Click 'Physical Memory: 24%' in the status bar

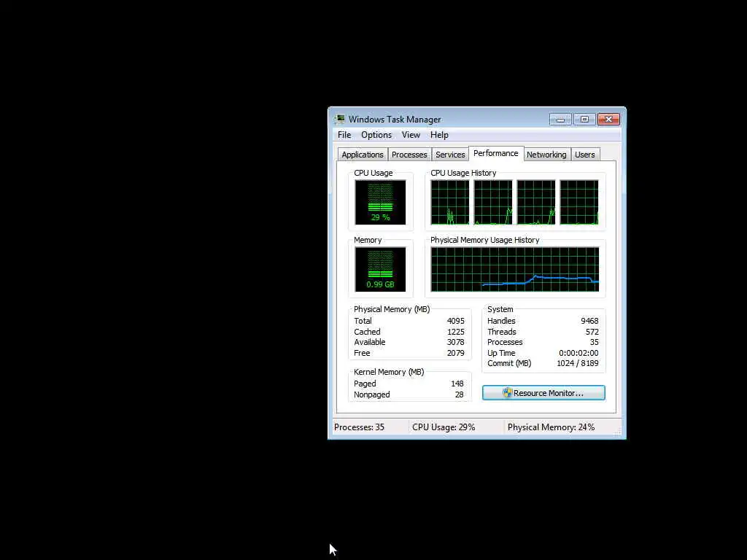tap(551, 427)
